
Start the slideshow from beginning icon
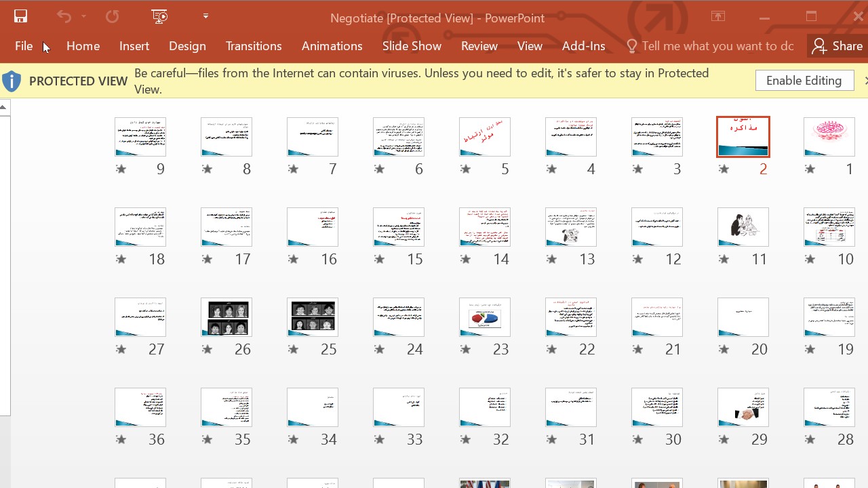(x=160, y=17)
